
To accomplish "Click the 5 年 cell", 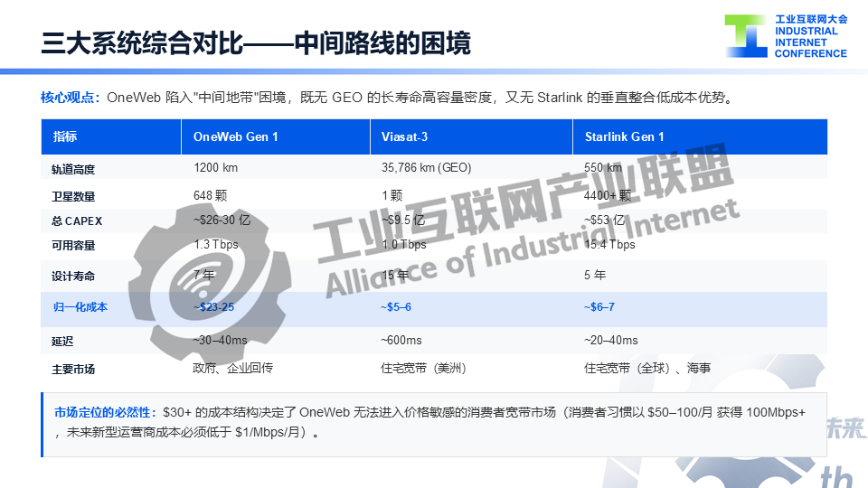I will pyautogui.click(x=595, y=275).
